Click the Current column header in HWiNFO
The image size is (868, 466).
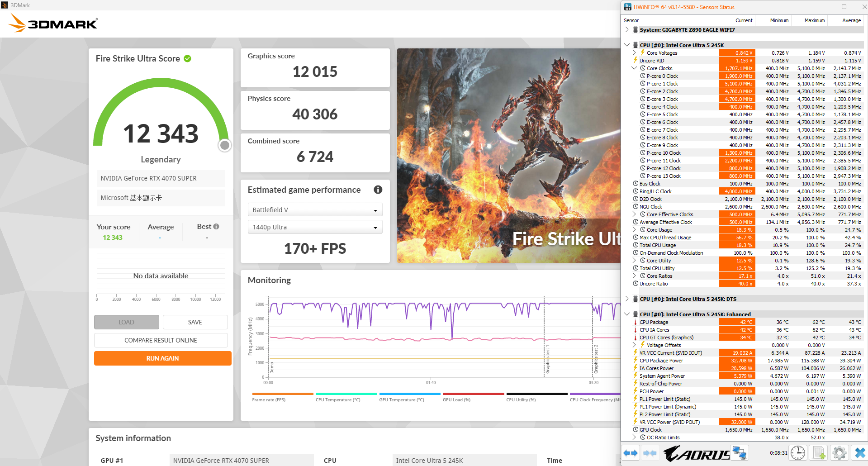737,20
